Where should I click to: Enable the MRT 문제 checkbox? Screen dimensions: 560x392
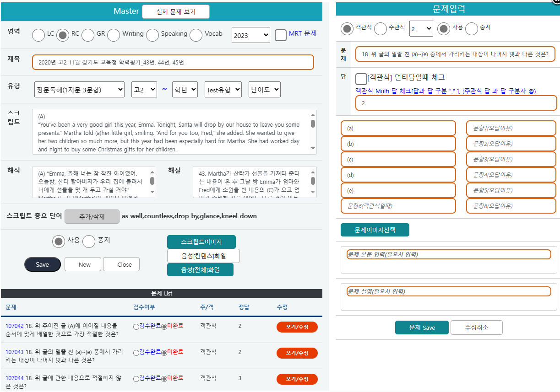click(281, 35)
